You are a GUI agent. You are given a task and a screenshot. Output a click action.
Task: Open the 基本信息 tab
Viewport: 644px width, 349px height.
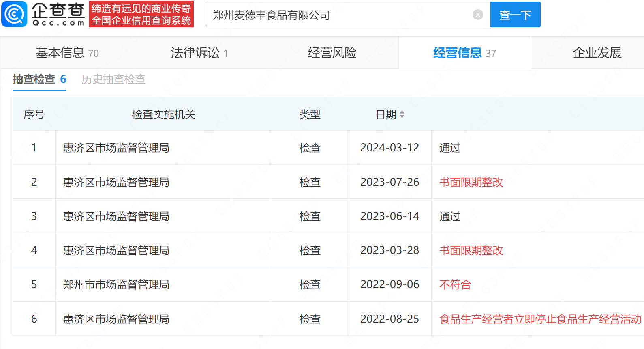(x=67, y=53)
